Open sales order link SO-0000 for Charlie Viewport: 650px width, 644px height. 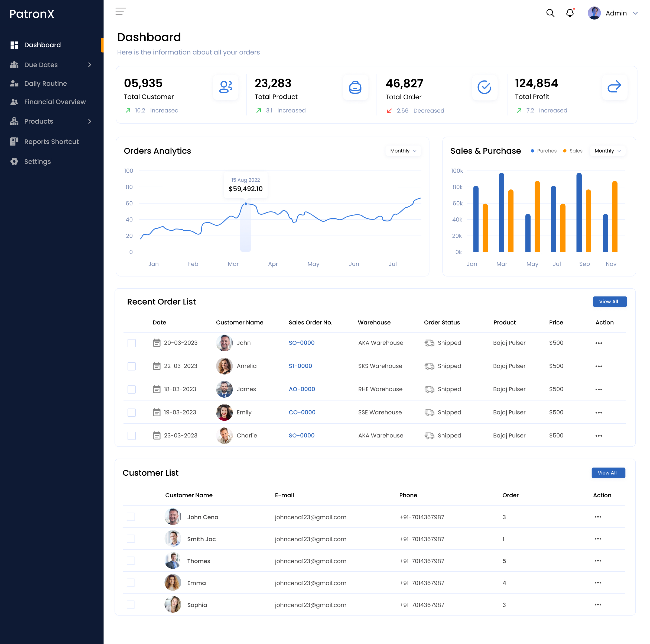click(301, 435)
